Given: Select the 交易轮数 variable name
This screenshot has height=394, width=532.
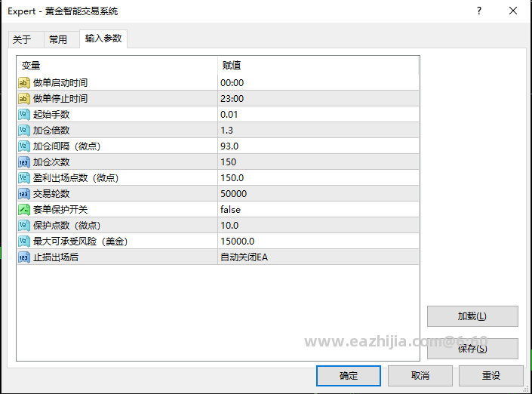Looking at the screenshot, I should coord(51,194).
